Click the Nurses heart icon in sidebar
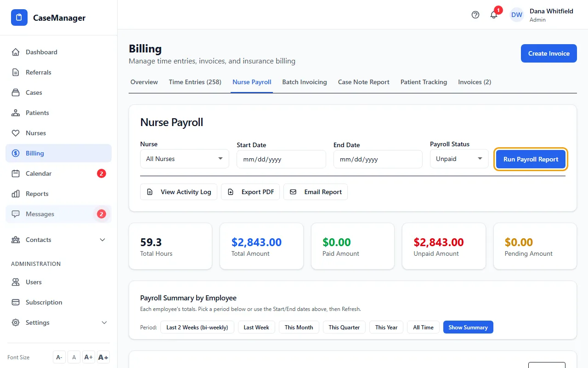Screen dimensions: 588x368 click(16, 133)
